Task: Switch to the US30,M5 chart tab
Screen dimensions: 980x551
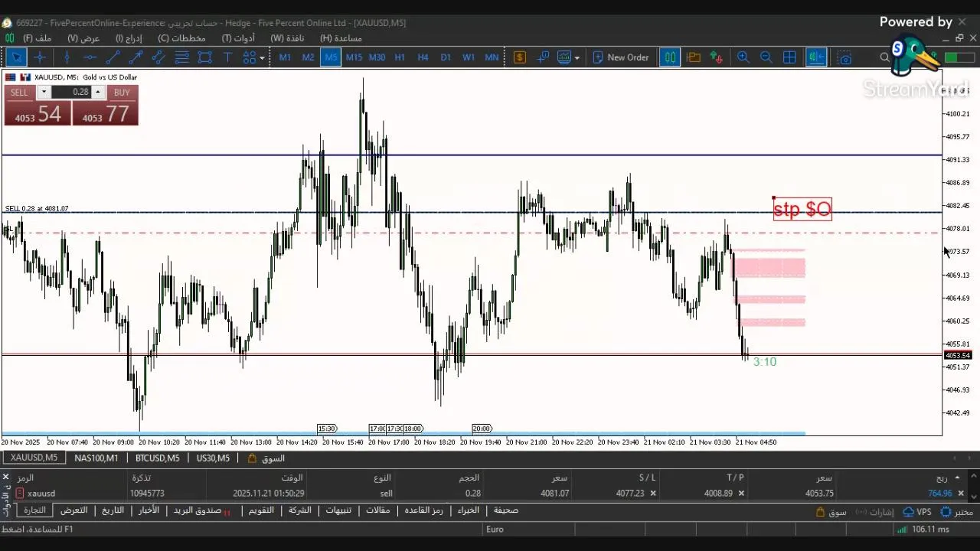Action: coord(213,458)
